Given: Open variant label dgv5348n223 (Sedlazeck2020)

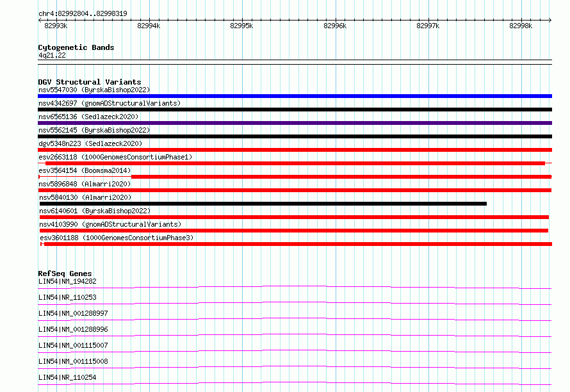Looking at the screenshot, I should [x=90, y=143].
